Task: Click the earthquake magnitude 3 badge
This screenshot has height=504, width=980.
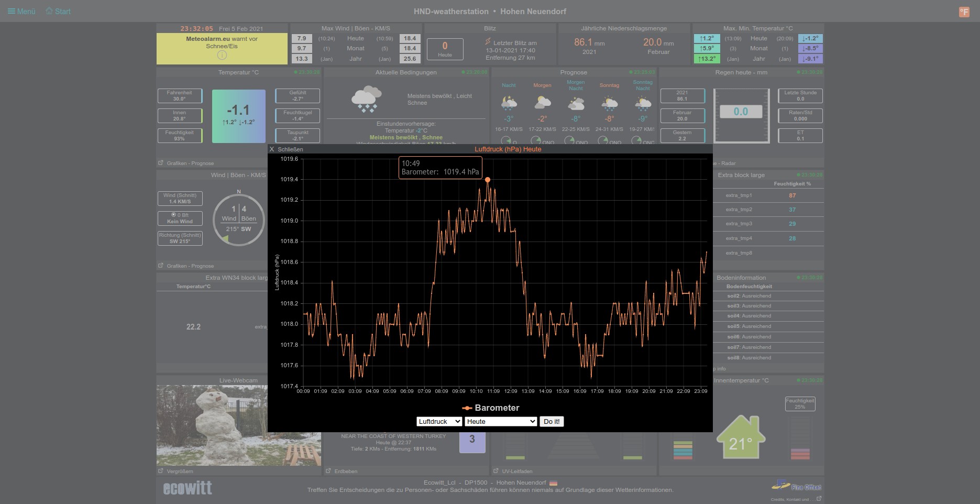Action: pos(472,439)
